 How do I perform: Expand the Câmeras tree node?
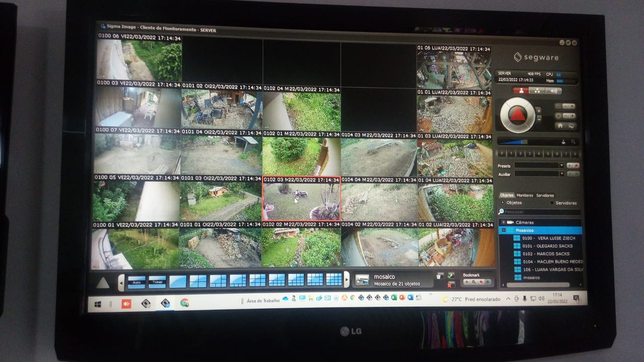pyautogui.click(x=503, y=222)
